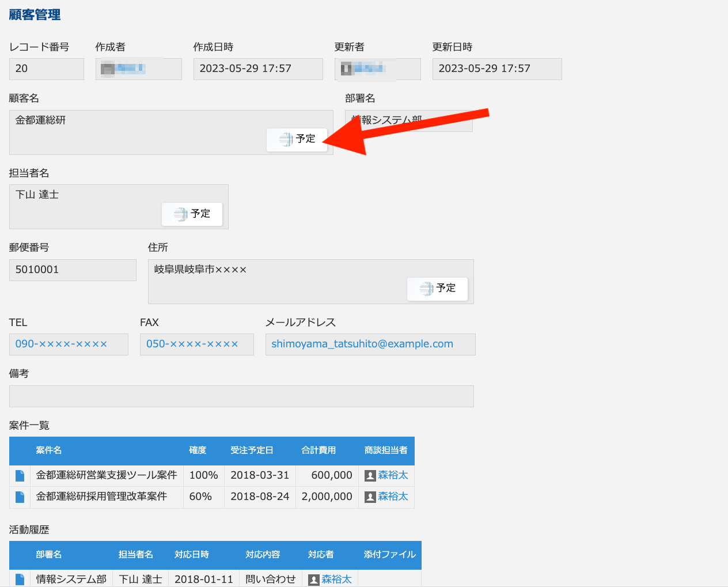
Task: Click the 予定 button in 住所 field
Action: [437, 289]
